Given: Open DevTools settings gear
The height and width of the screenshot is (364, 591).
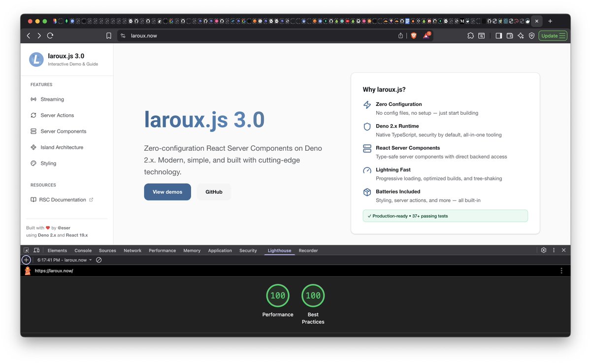Looking at the screenshot, I should point(544,250).
